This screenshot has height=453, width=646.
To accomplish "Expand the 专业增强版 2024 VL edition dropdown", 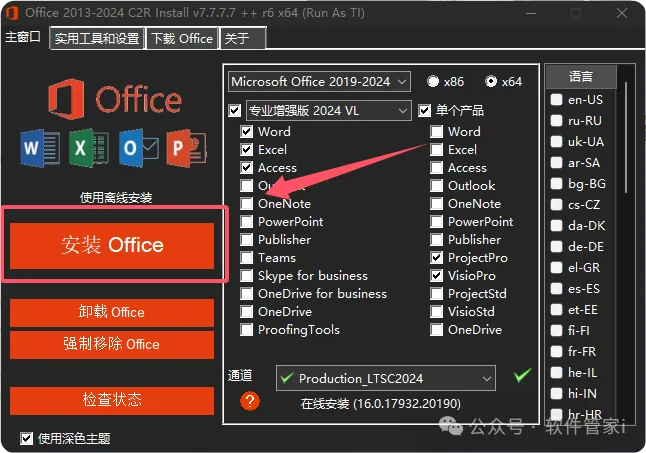I will 328,110.
